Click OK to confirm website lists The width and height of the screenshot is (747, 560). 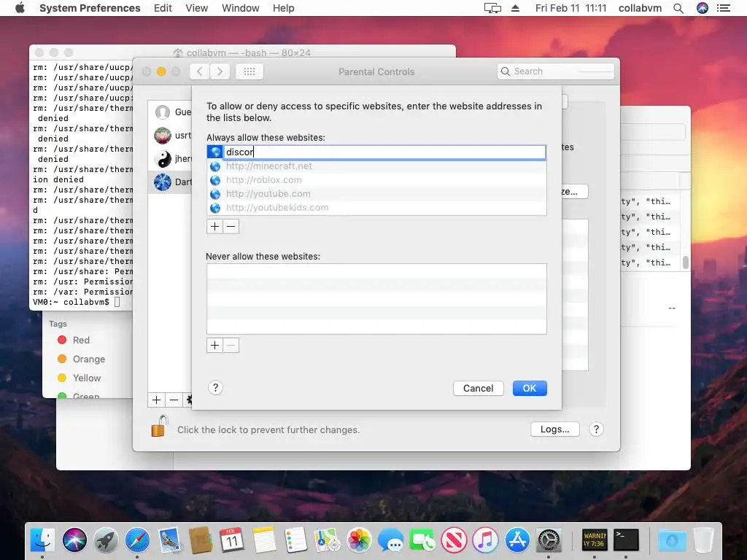tap(530, 388)
